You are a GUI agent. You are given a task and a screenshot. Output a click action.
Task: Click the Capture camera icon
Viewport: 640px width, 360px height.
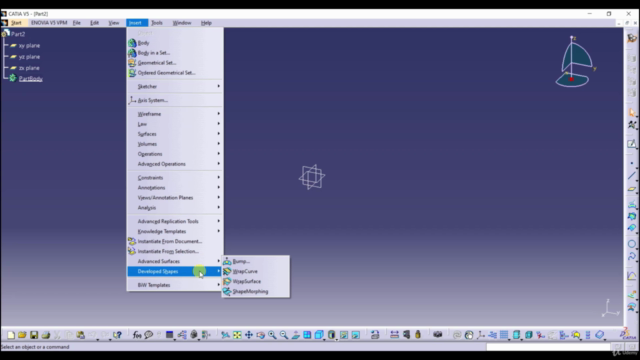point(438,335)
